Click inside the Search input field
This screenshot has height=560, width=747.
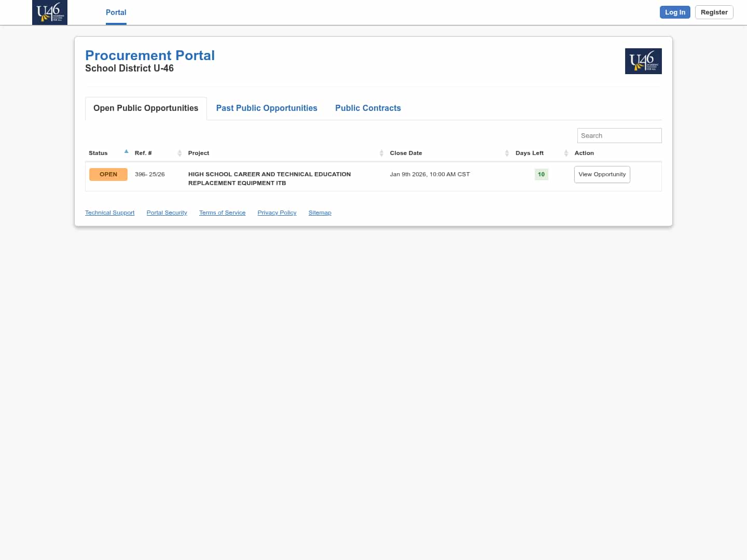point(619,135)
